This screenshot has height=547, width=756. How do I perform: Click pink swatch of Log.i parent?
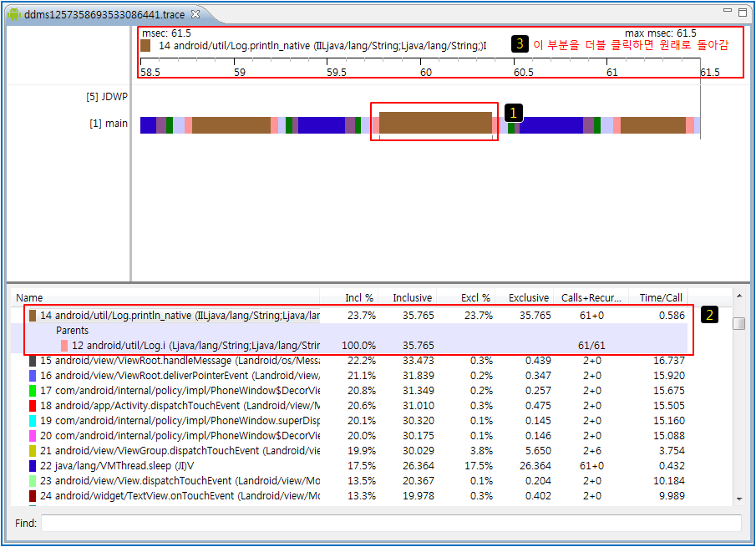64,346
